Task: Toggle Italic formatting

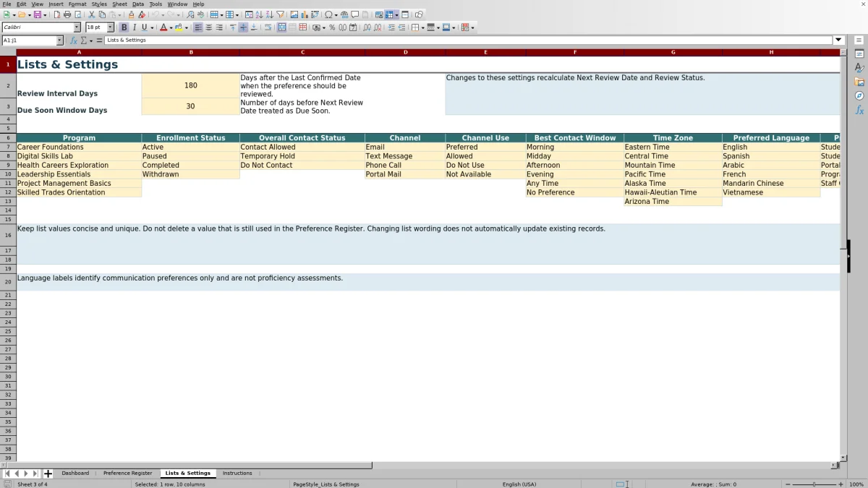Action: (134, 27)
